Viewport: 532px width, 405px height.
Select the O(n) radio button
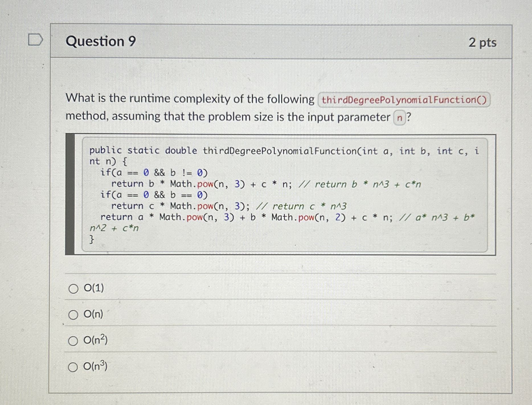pos(73,315)
